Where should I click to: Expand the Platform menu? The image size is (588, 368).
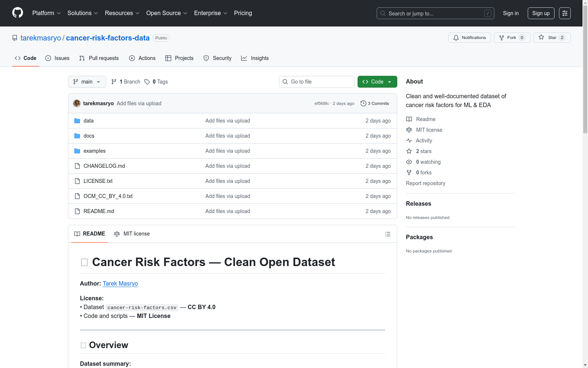pyautogui.click(x=47, y=13)
